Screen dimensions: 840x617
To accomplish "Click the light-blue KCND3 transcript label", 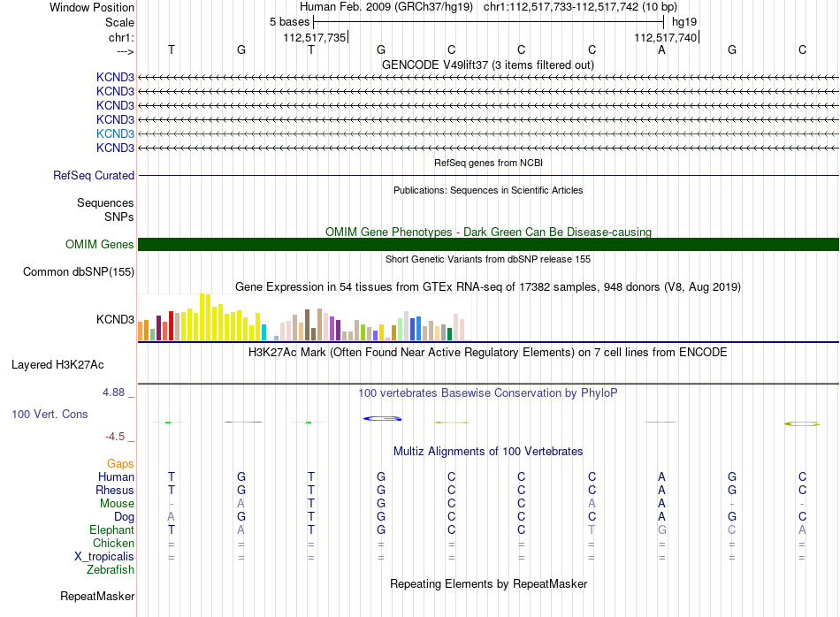I will pyautogui.click(x=115, y=133).
